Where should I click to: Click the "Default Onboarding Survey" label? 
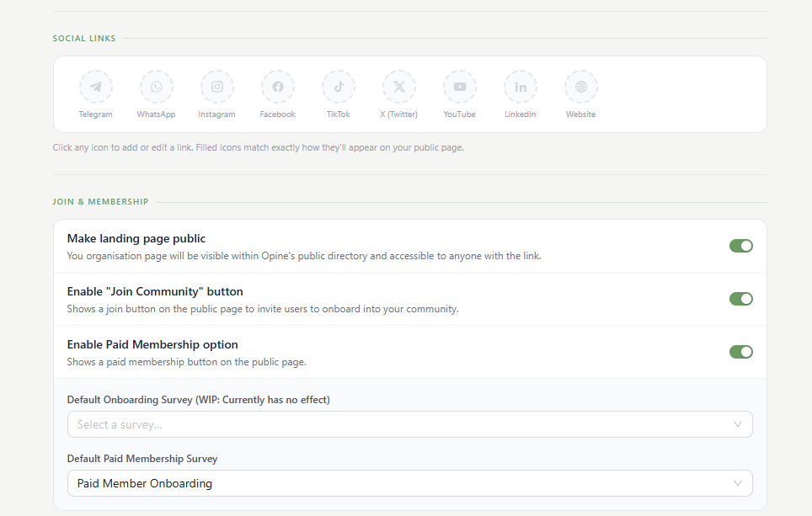[x=198, y=400]
